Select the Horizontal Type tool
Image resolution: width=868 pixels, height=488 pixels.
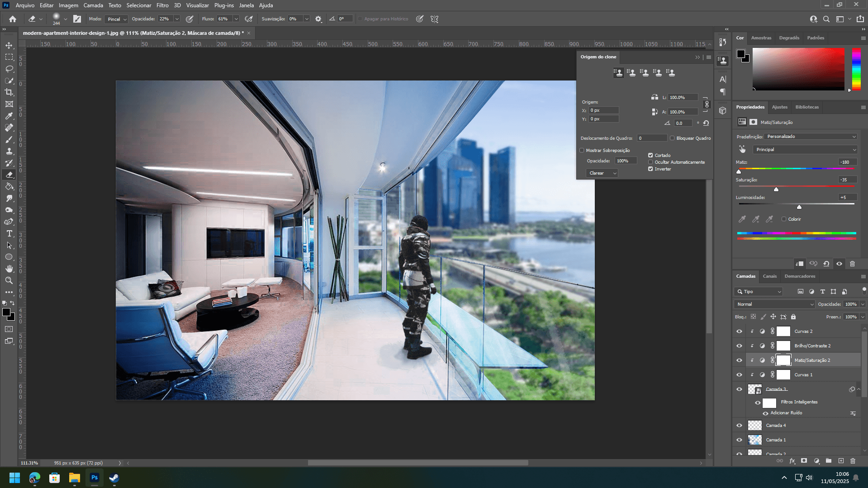tap(9, 233)
